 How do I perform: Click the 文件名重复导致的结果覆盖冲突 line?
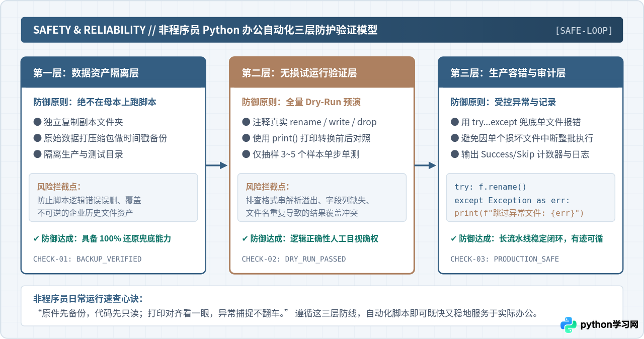(x=302, y=213)
